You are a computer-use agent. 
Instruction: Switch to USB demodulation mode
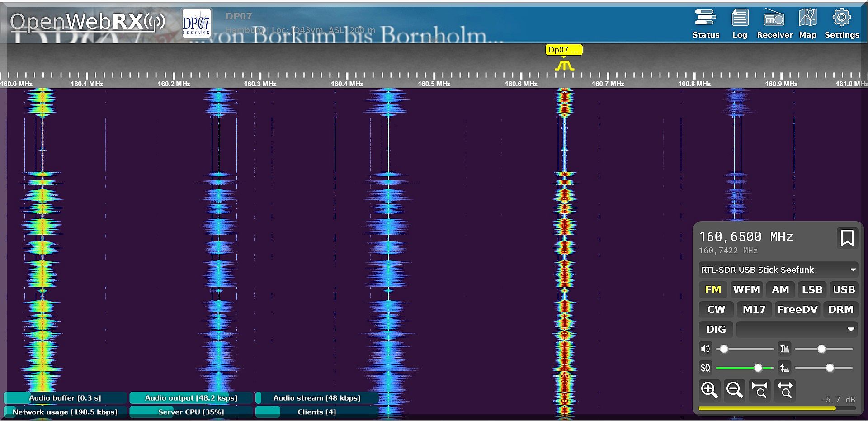pos(844,289)
